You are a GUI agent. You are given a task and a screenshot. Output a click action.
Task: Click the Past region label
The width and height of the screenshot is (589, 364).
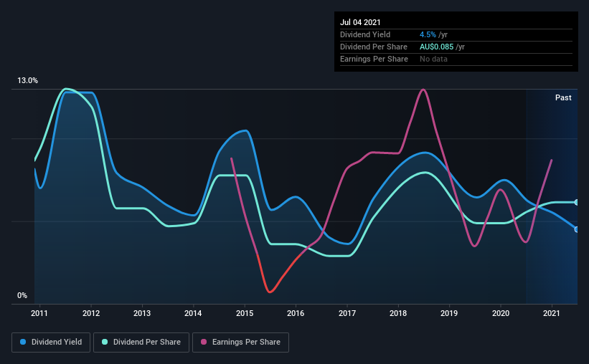[563, 97]
